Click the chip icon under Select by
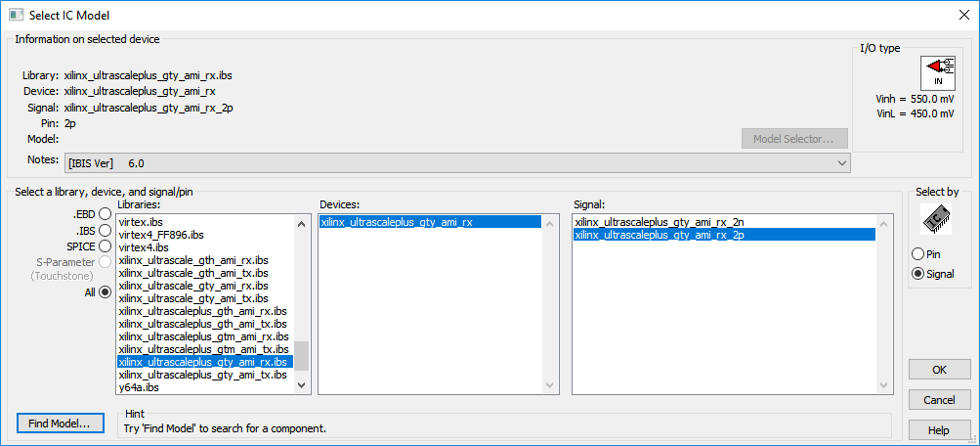The width and height of the screenshot is (980, 446). click(x=938, y=221)
